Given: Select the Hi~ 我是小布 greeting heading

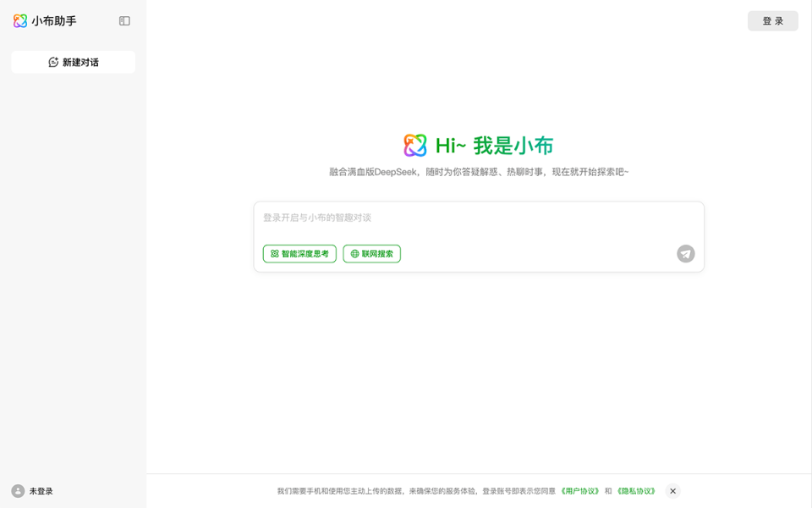Looking at the screenshot, I should click(495, 145).
